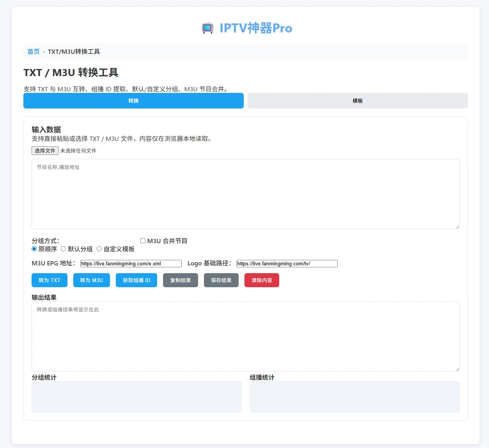Click the 复制结果 button
This screenshot has width=489, height=448.
(x=180, y=280)
